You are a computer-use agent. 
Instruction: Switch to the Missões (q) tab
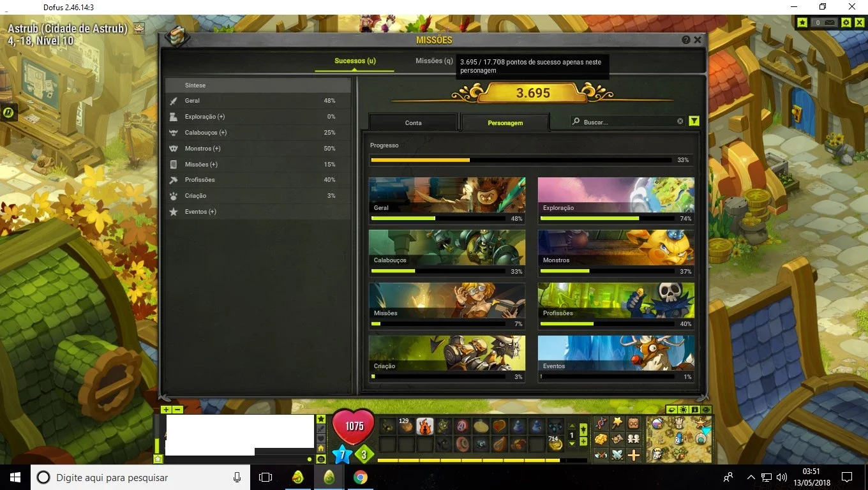click(x=434, y=61)
